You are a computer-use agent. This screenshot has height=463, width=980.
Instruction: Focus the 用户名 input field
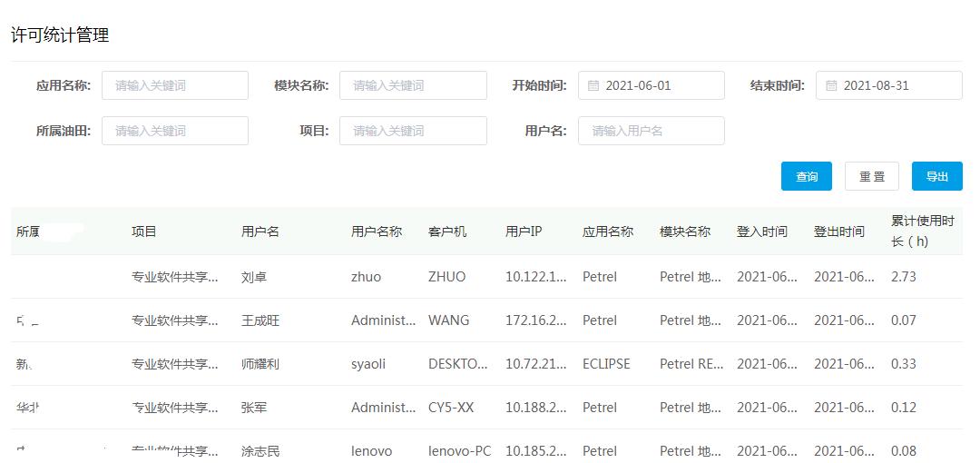[x=651, y=131]
